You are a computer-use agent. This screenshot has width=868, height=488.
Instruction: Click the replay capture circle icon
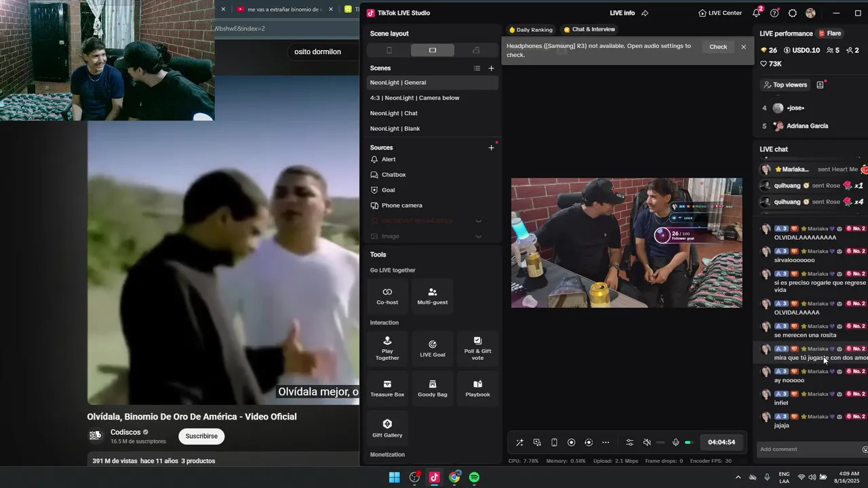[589, 443]
